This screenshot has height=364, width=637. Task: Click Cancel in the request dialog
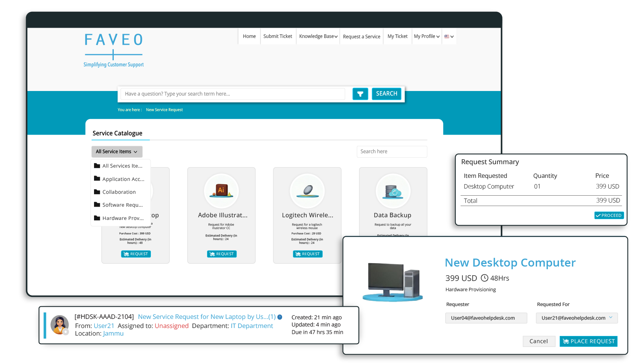(x=538, y=341)
